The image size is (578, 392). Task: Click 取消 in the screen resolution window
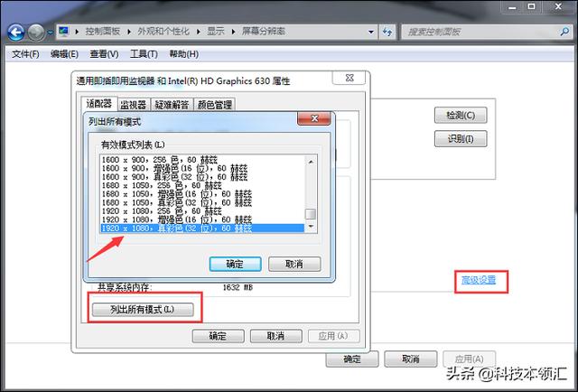410,359
